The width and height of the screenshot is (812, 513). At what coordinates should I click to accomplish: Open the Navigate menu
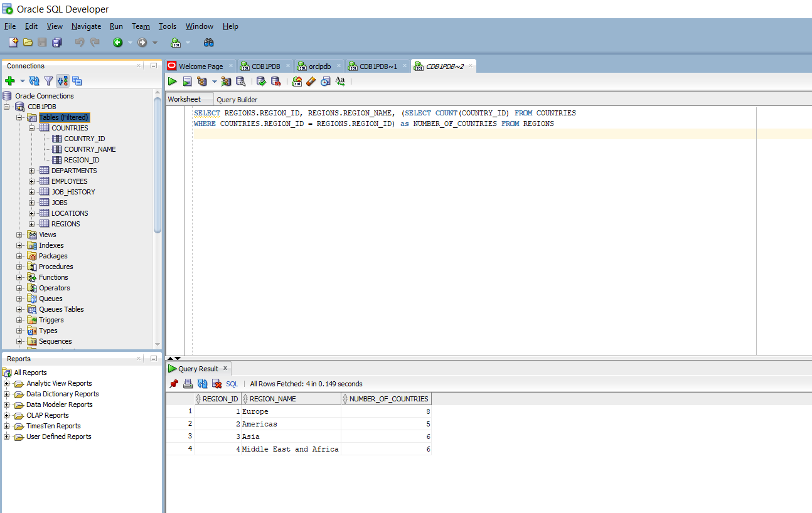click(86, 26)
